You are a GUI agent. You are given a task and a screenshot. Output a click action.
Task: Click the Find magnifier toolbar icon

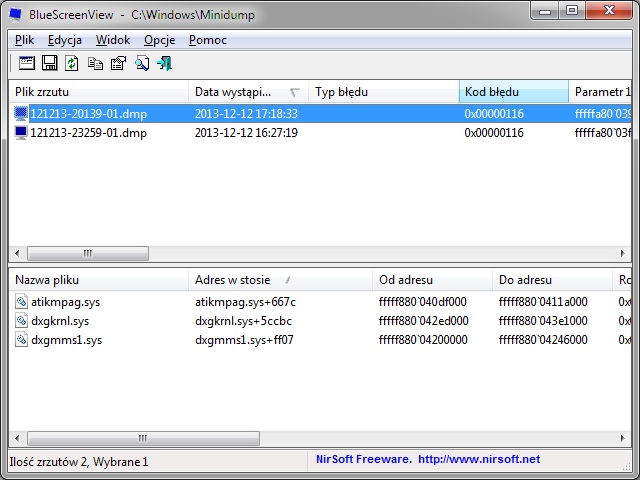coord(142,63)
